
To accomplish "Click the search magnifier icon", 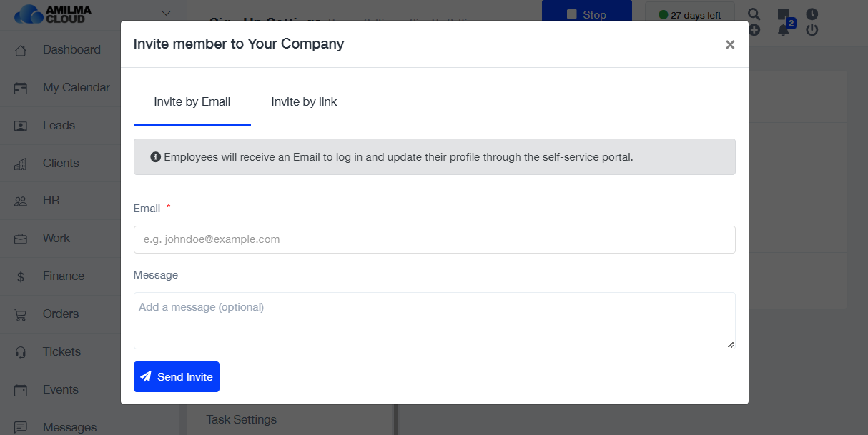I will (x=754, y=14).
